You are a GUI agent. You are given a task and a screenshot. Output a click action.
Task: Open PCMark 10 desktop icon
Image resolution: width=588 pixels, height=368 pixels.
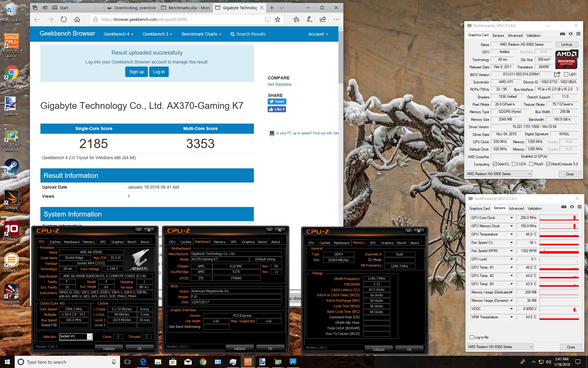pyautogui.click(x=11, y=231)
